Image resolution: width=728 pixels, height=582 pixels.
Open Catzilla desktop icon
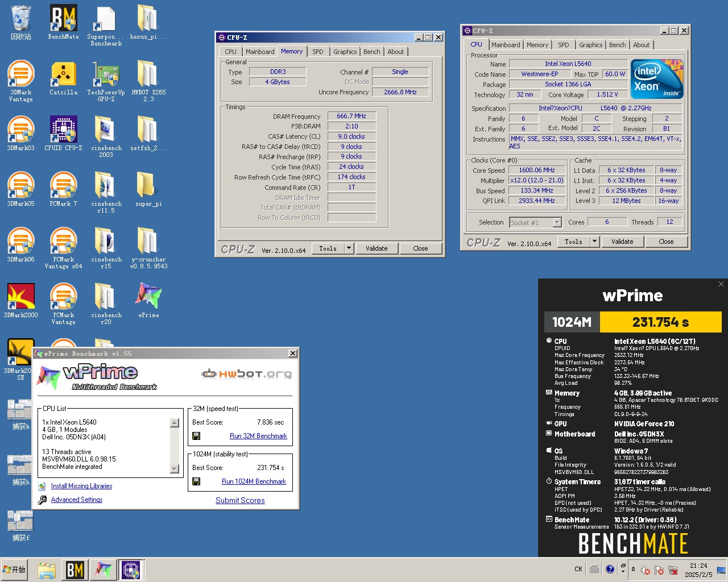pos(63,78)
